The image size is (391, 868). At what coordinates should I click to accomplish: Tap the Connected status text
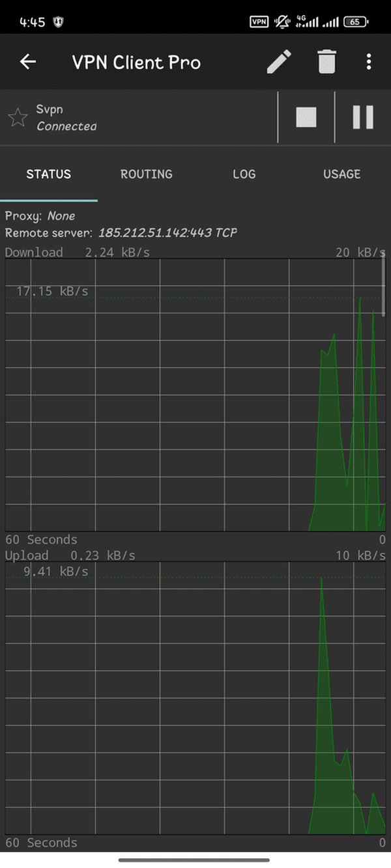(66, 126)
